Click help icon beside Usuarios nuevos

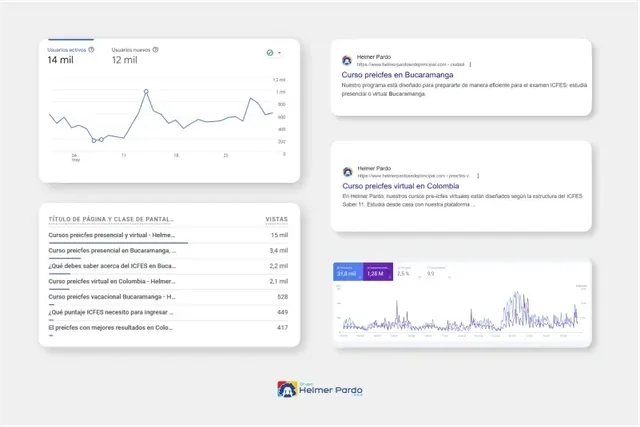(x=156, y=49)
